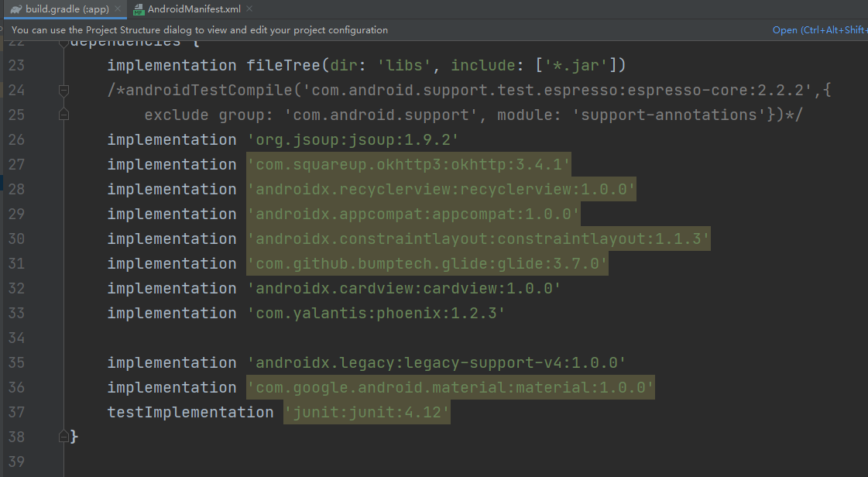Click the highlighted recyclerview:1.0.0 dependency string
Viewport: 868px width, 477px height.
click(x=441, y=189)
